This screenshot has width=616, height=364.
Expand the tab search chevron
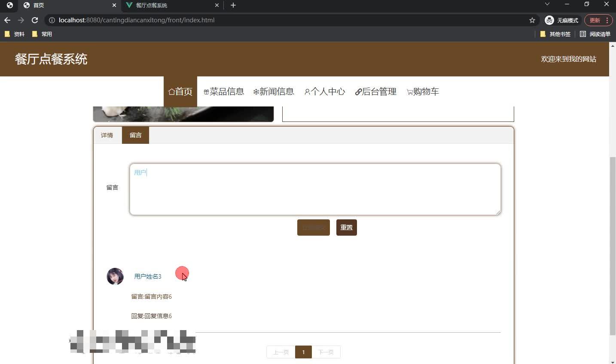click(x=547, y=5)
